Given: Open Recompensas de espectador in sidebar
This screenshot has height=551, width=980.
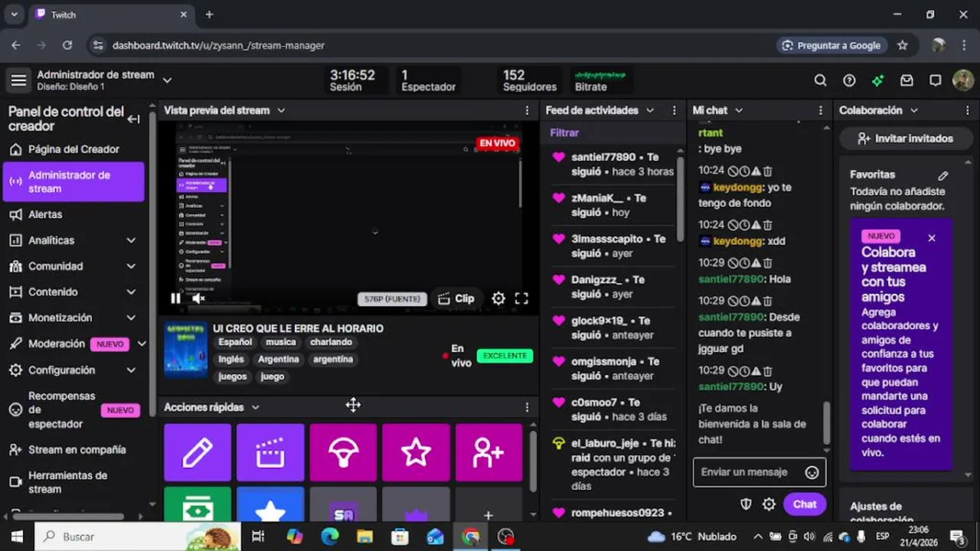Looking at the screenshot, I should pos(73,409).
